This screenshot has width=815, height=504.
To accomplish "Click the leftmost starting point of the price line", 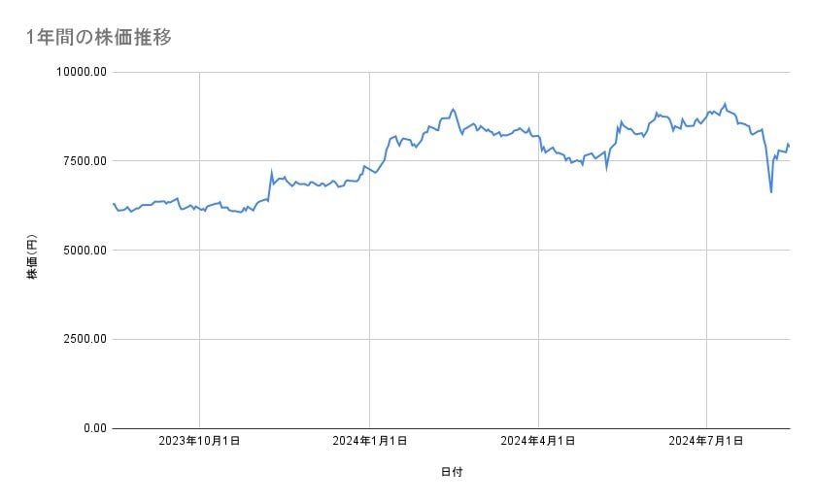I will pyautogui.click(x=114, y=204).
